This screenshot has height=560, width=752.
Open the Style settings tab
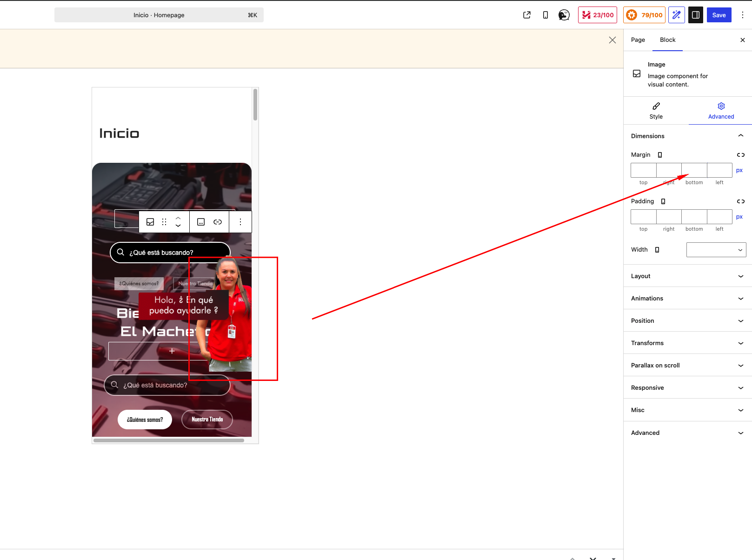[x=656, y=111]
